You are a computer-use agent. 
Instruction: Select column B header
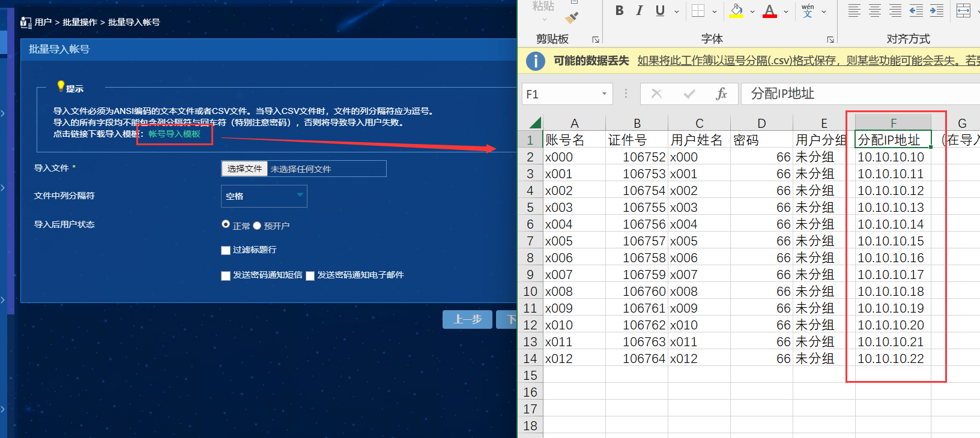pos(637,123)
